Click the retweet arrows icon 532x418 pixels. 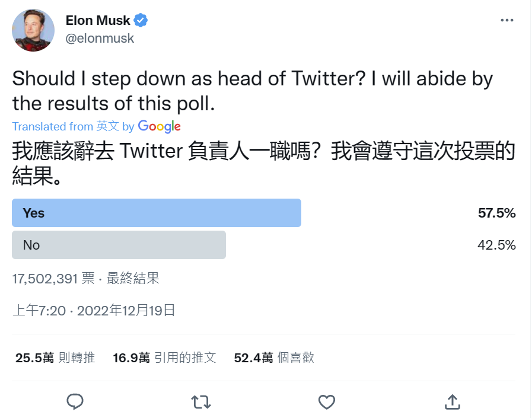[201, 402]
